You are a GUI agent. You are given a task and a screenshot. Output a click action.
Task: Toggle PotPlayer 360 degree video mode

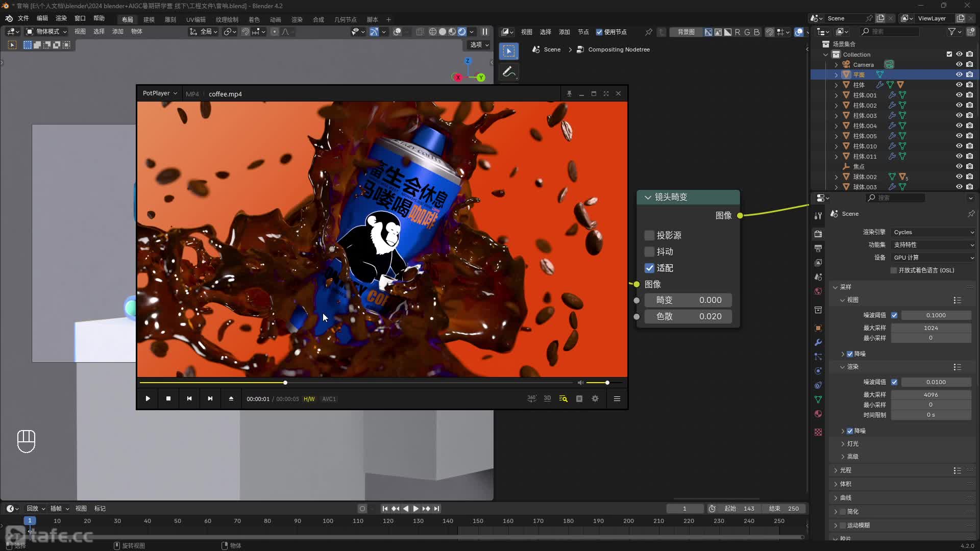click(x=531, y=398)
